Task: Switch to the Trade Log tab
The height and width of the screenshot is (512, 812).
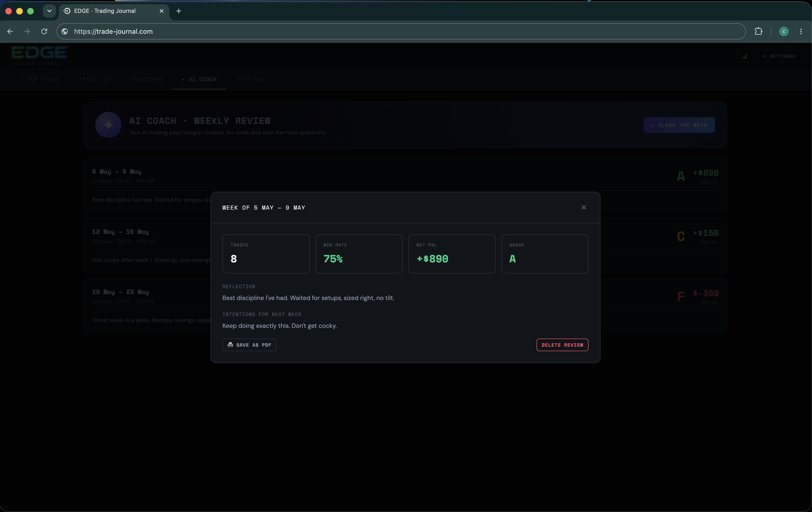Action: [x=94, y=79]
